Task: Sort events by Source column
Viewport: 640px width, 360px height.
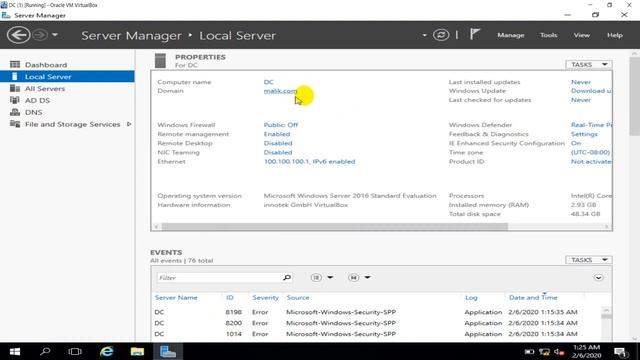Action: [x=298, y=298]
